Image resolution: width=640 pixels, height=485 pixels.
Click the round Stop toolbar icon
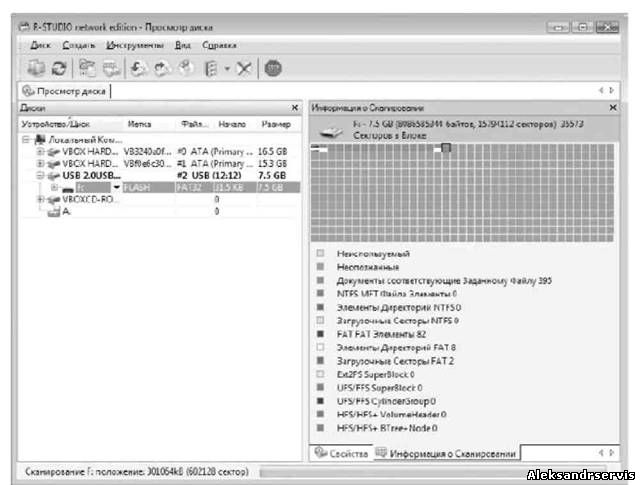[x=273, y=68]
